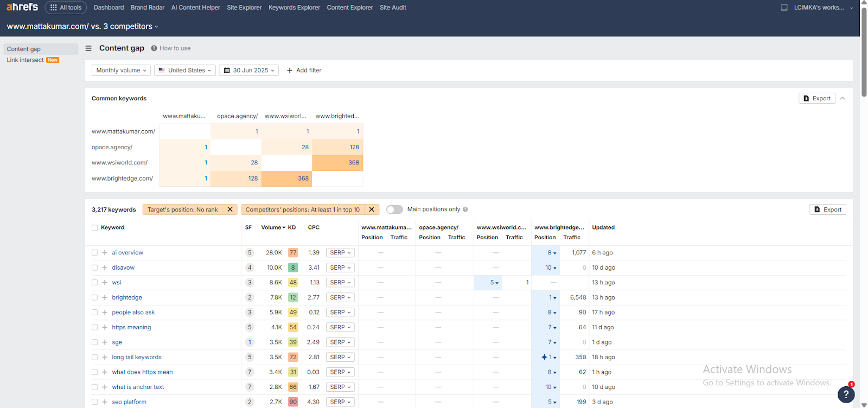Check the brightedge row checkbox
The height and width of the screenshot is (408, 868).
tap(95, 297)
